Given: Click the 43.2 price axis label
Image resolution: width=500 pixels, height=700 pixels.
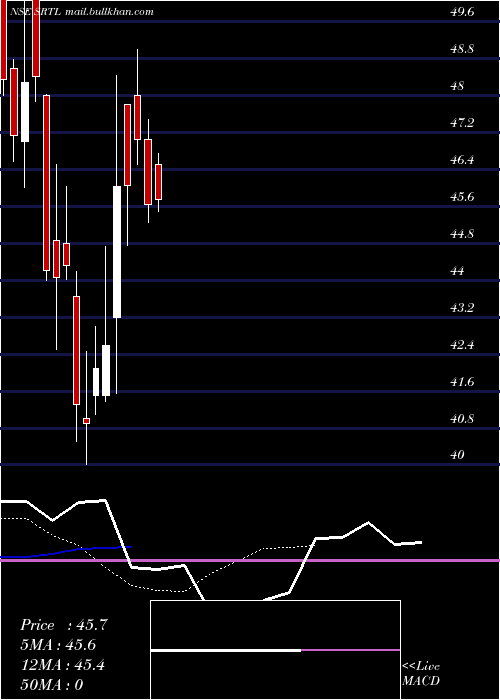Looking at the screenshot, I should click(x=462, y=308).
